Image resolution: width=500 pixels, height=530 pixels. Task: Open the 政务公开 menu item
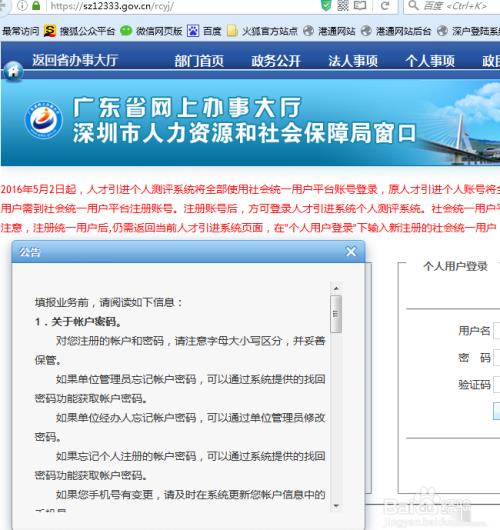coord(276,61)
